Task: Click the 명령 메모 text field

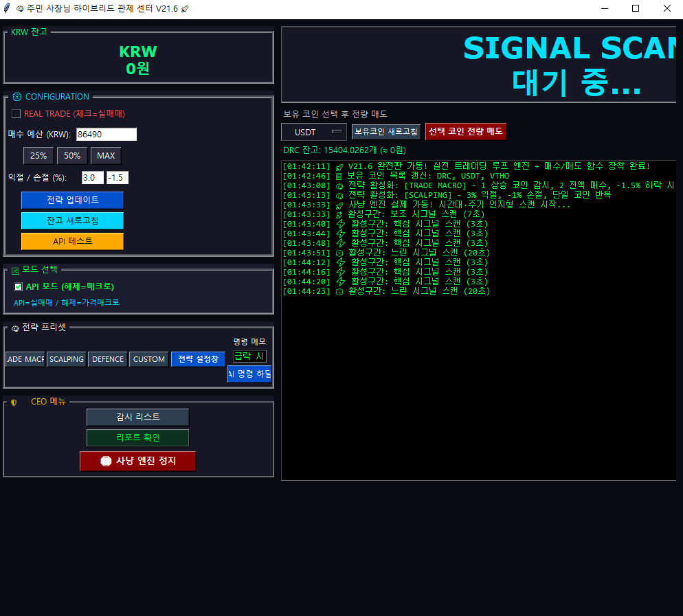Action: 249,356
